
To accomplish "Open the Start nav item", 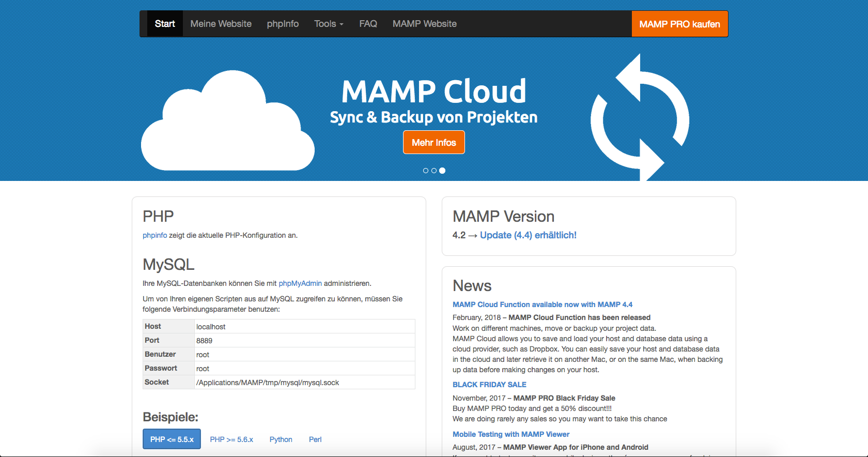I will (x=165, y=24).
